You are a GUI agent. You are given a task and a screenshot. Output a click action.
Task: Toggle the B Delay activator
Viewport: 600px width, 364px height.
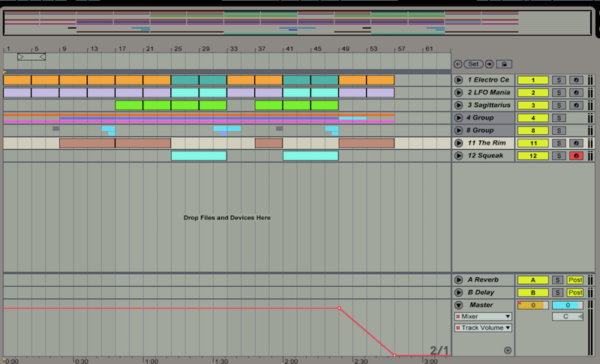(x=533, y=293)
